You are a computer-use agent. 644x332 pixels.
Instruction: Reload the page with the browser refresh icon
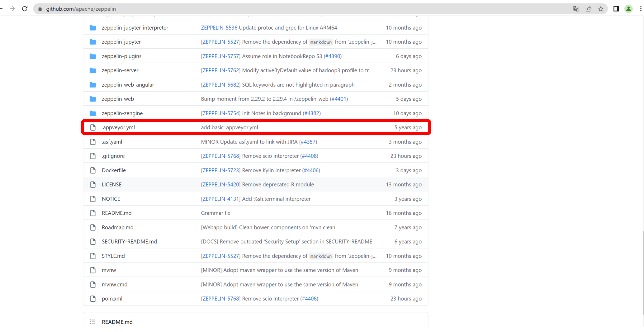(x=25, y=9)
